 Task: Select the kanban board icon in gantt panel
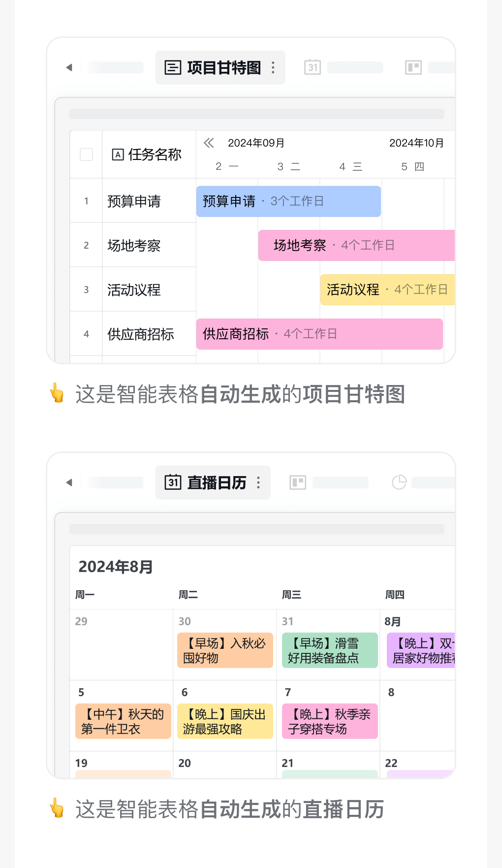(x=413, y=67)
